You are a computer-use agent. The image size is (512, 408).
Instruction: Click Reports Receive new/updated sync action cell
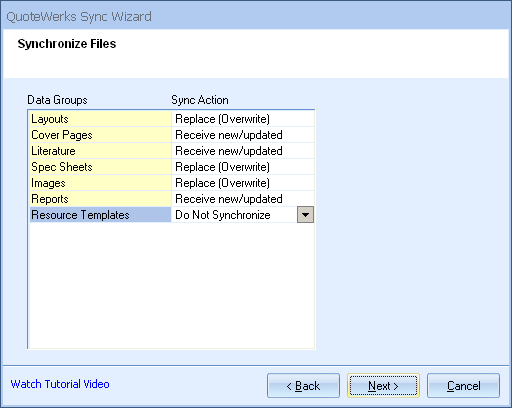[243, 199]
